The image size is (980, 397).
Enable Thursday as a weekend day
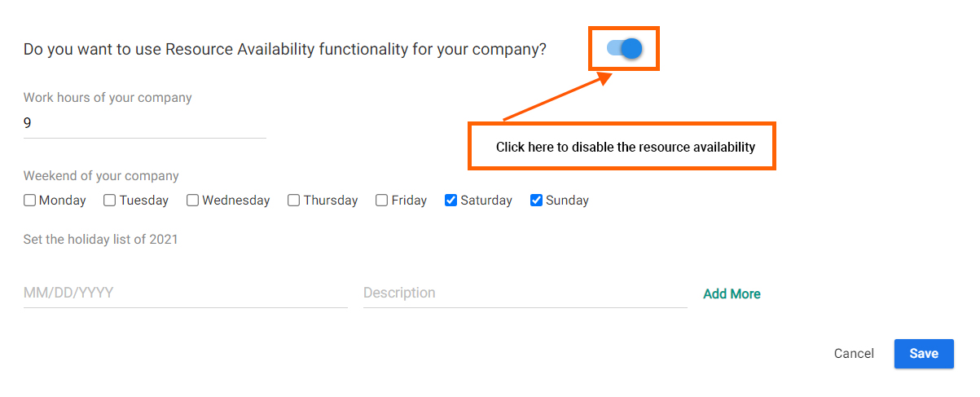(294, 200)
